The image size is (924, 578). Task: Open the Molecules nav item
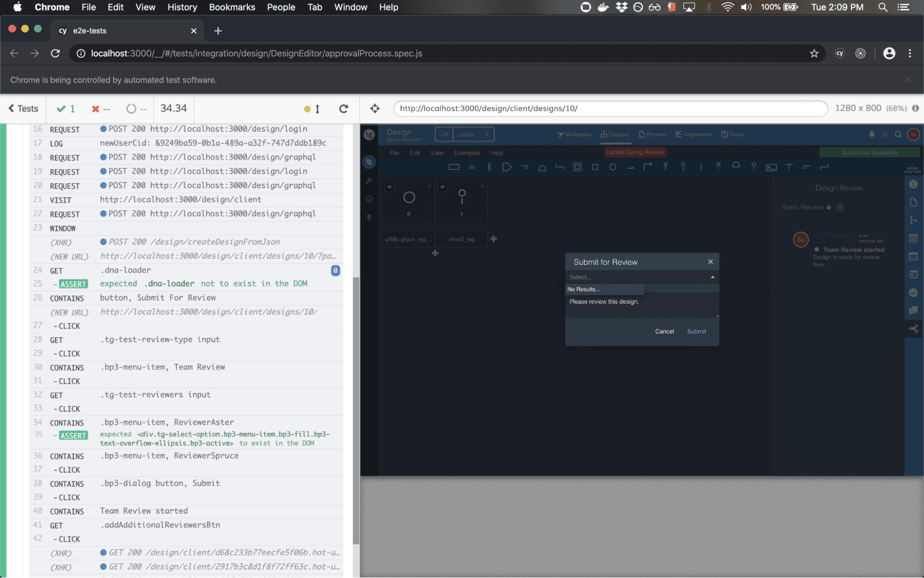click(574, 135)
